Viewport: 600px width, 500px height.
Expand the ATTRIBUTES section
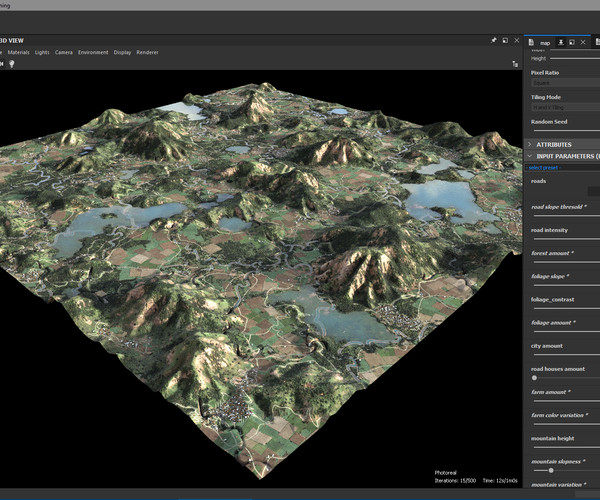529,144
